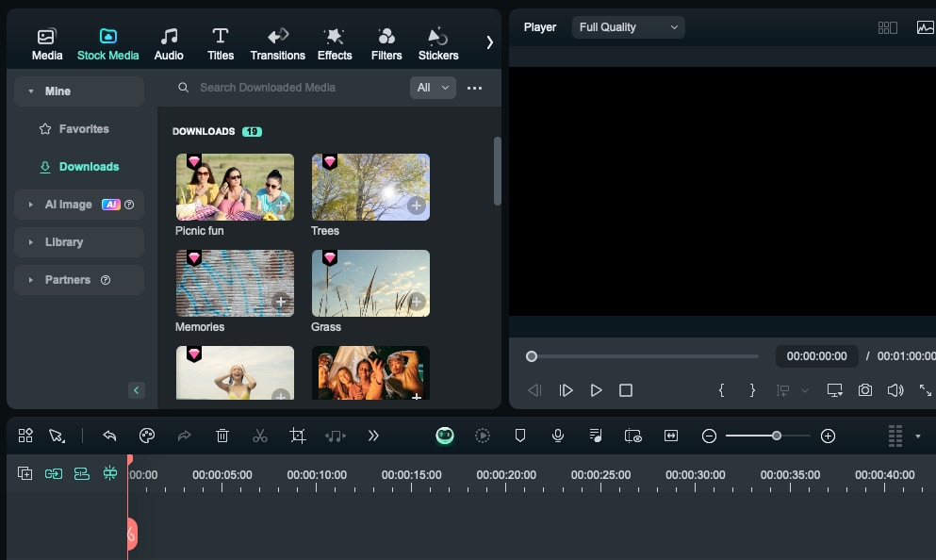Toggle timeline snapping
Viewport: 936px width, 560px height.
coord(110,473)
